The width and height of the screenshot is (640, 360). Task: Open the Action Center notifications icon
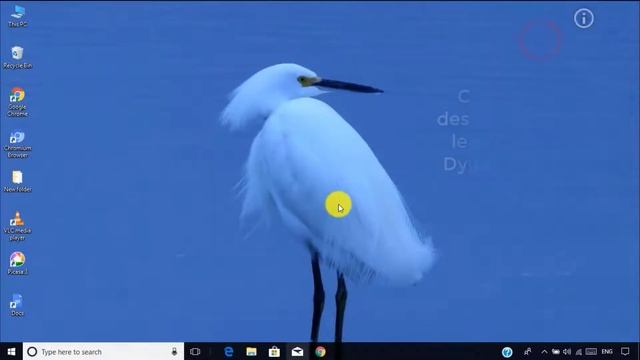[625, 351]
